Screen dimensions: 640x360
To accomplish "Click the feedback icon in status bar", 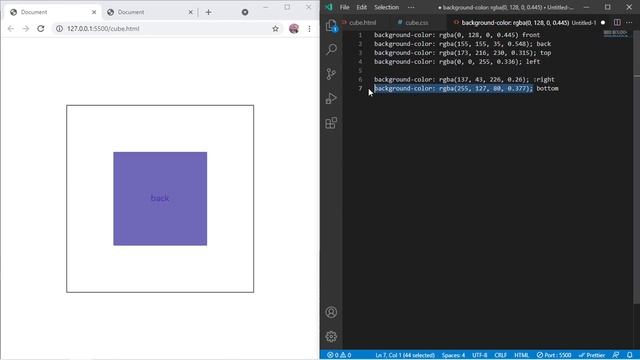I will (616, 355).
